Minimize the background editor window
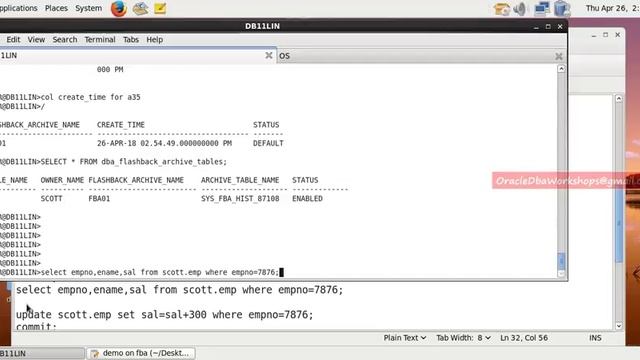Viewport: 640px width, 360px height. coord(593,35)
